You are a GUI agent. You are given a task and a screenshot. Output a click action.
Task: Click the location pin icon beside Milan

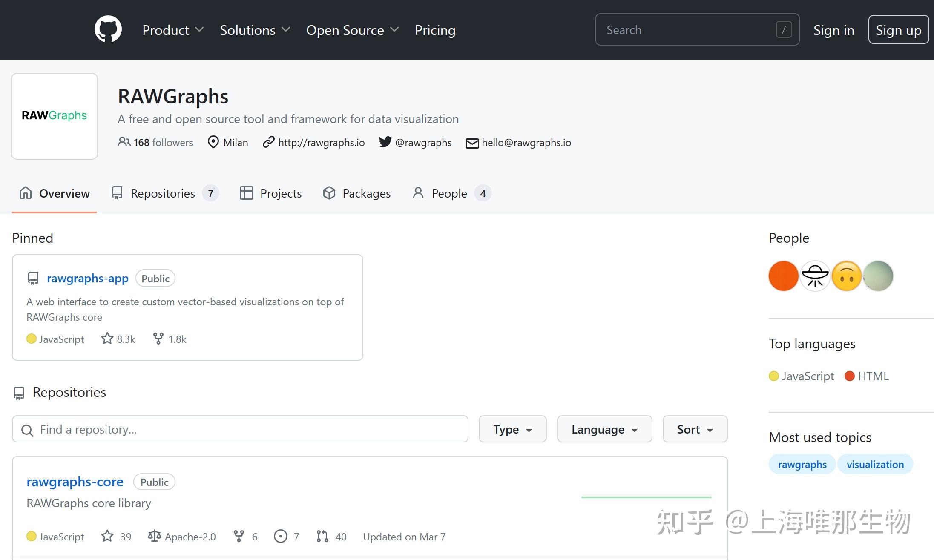213,142
